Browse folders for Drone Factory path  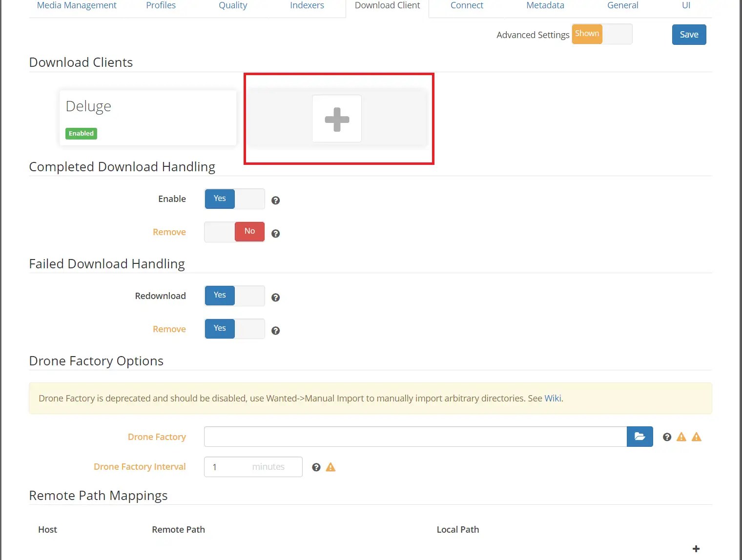[640, 437]
